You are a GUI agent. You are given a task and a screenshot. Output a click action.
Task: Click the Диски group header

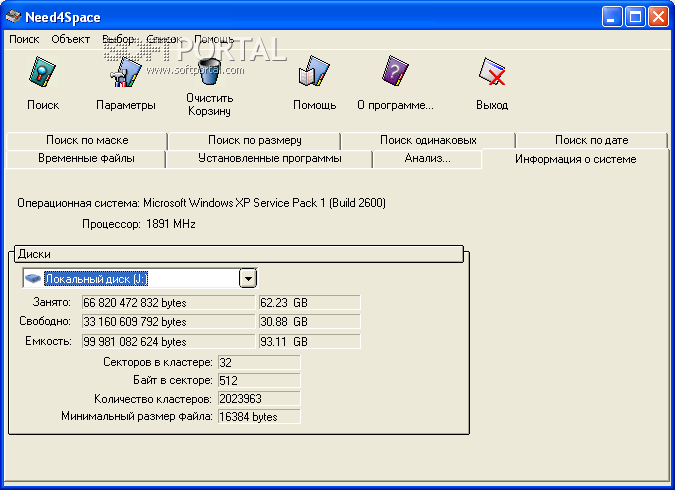[239, 254]
